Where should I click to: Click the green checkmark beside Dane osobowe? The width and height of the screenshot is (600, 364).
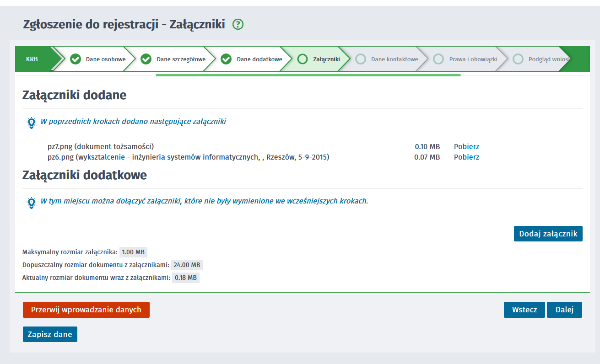click(76, 59)
